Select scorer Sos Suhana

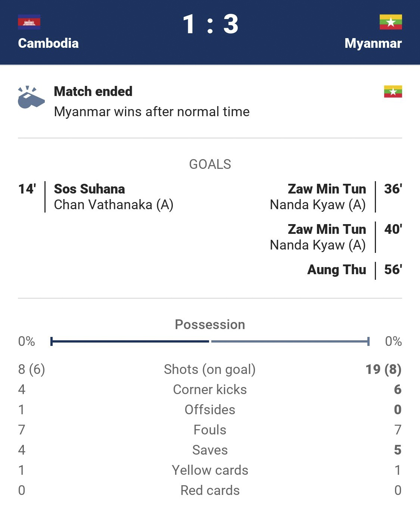tap(89, 189)
